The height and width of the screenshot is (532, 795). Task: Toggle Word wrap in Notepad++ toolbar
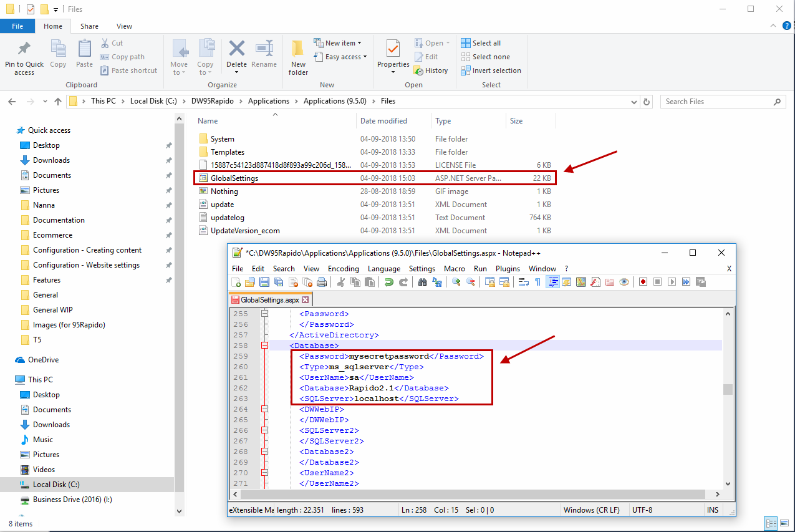(523, 282)
